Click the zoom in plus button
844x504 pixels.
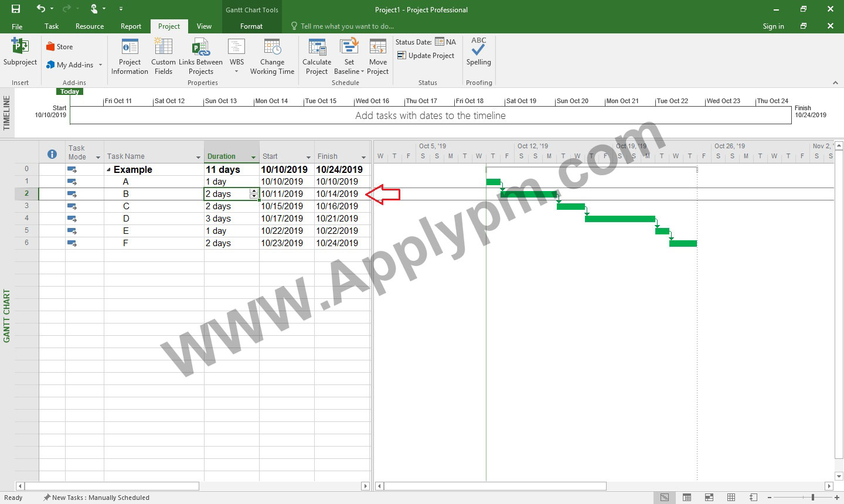click(x=838, y=498)
